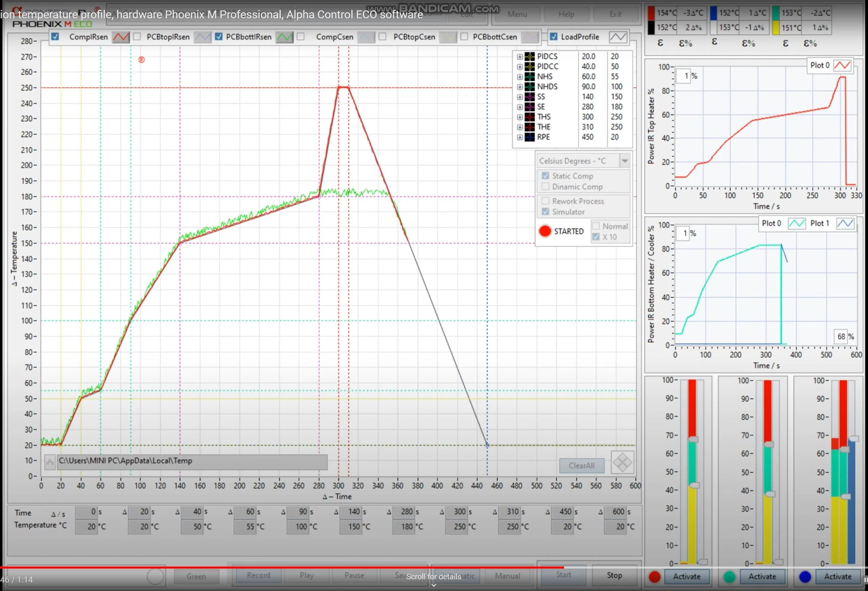Expand the PIDCC cursor row
The height and width of the screenshot is (591, 868).
coord(519,67)
